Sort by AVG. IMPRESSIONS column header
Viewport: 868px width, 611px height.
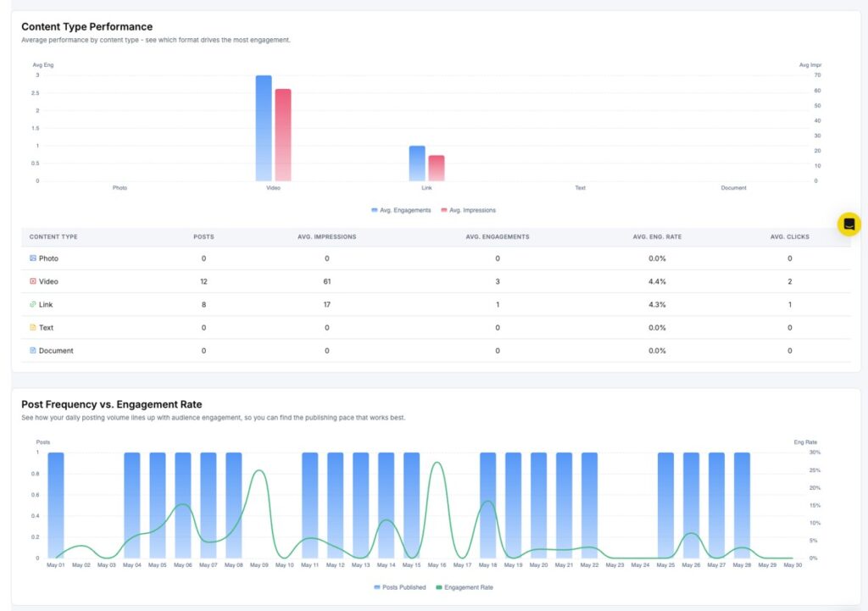326,237
